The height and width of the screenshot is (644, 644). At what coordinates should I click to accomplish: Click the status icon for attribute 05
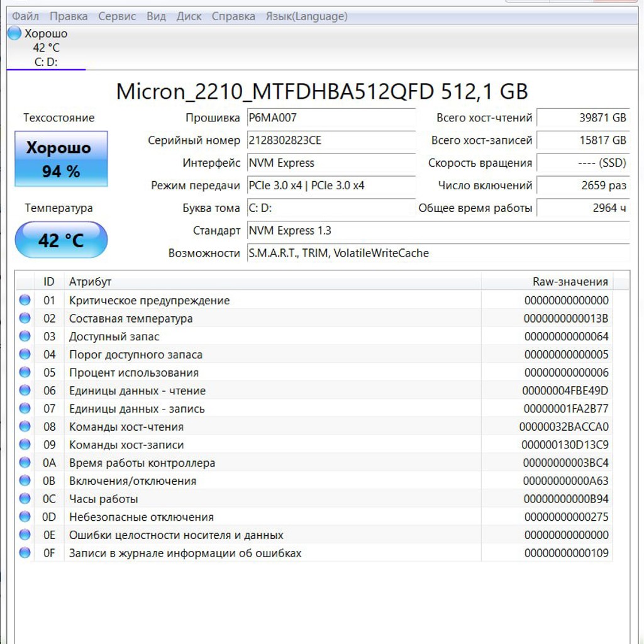pyautogui.click(x=25, y=372)
